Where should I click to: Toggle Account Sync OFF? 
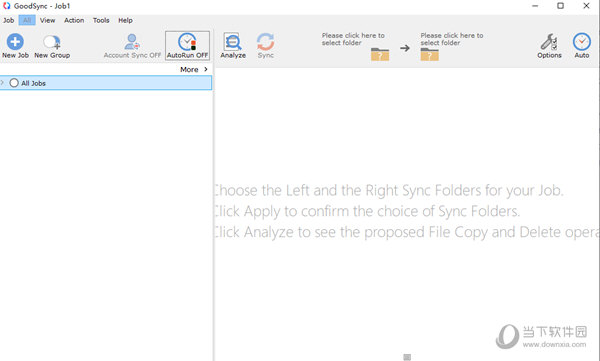[x=132, y=46]
